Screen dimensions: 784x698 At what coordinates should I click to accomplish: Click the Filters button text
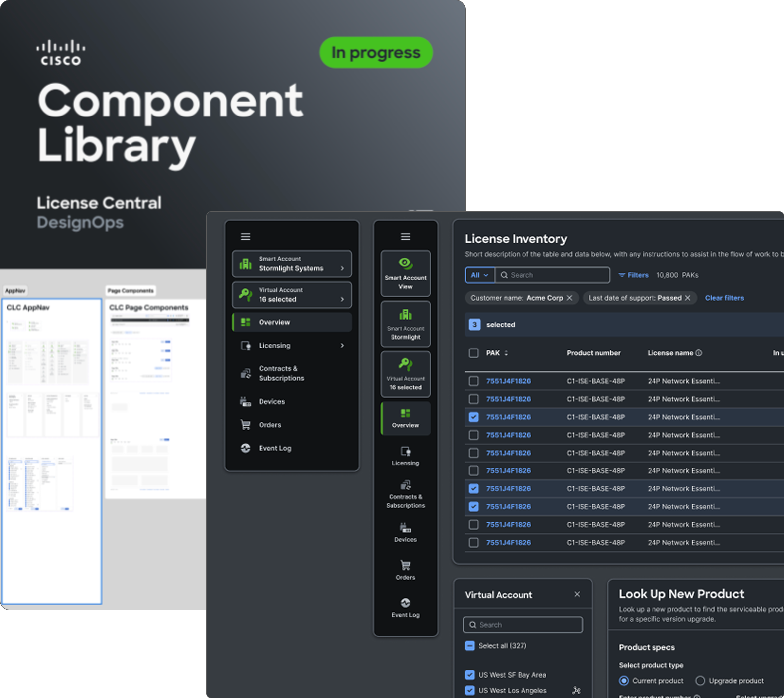tap(638, 275)
